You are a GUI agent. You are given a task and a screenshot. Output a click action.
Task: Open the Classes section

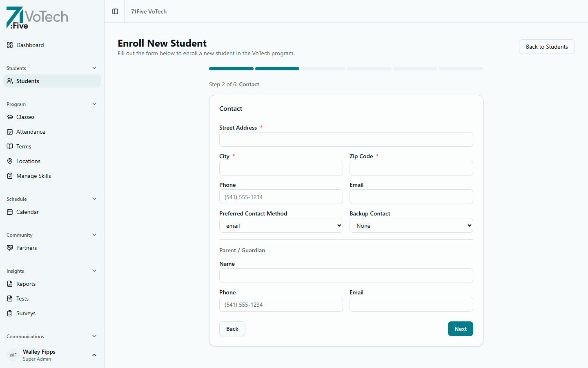click(x=25, y=117)
